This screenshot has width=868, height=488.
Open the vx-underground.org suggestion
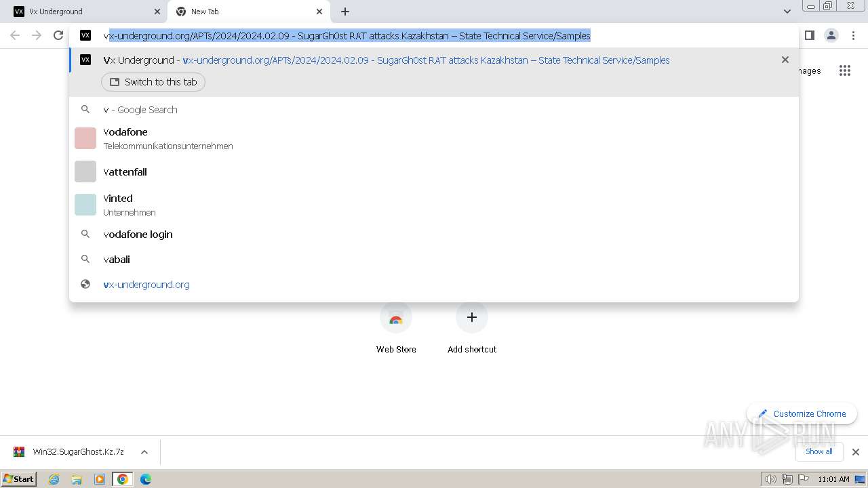434,285
